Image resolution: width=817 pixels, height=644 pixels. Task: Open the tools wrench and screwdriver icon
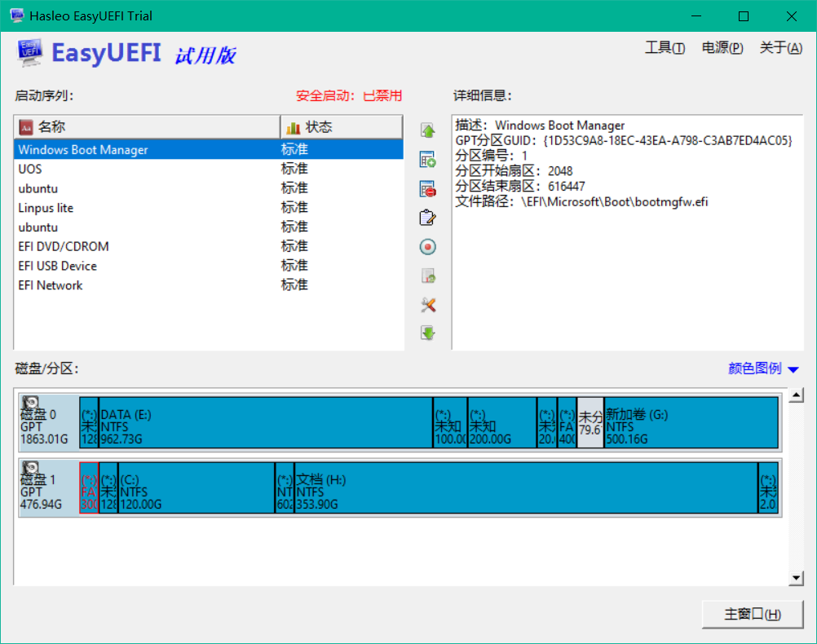pos(428,305)
